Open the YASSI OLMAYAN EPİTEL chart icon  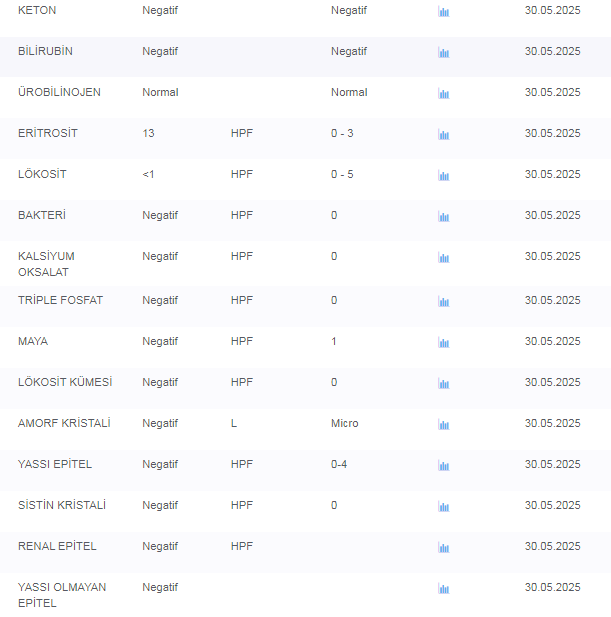coord(443,589)
